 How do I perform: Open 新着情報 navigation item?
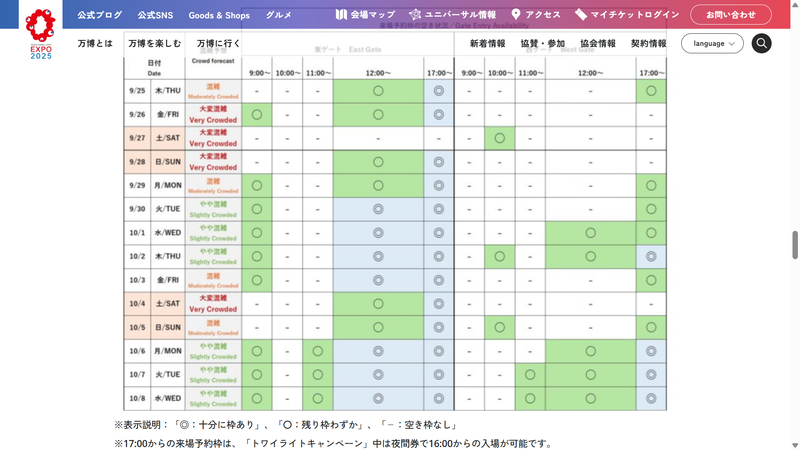[488, 43]
